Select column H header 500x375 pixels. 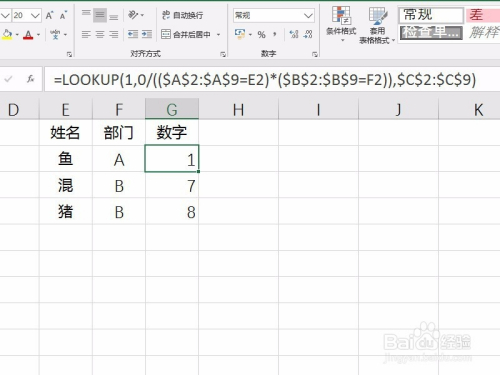(238, 110)
